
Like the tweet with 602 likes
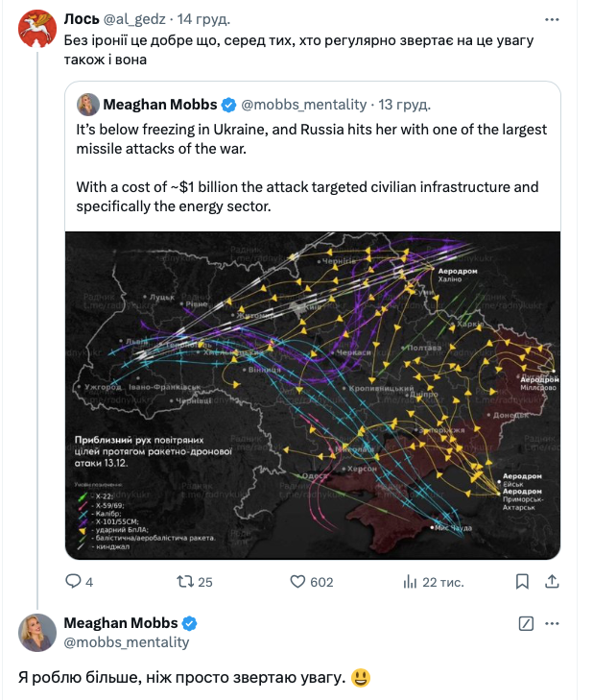pos(297,581)
